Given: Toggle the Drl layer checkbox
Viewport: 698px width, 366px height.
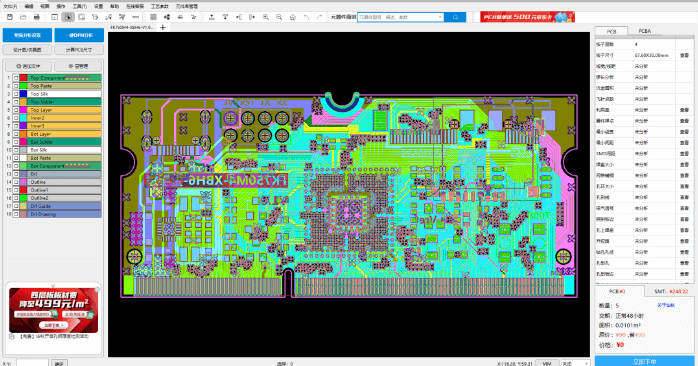Looking at the screenshot, I should [x=16, y=174].
